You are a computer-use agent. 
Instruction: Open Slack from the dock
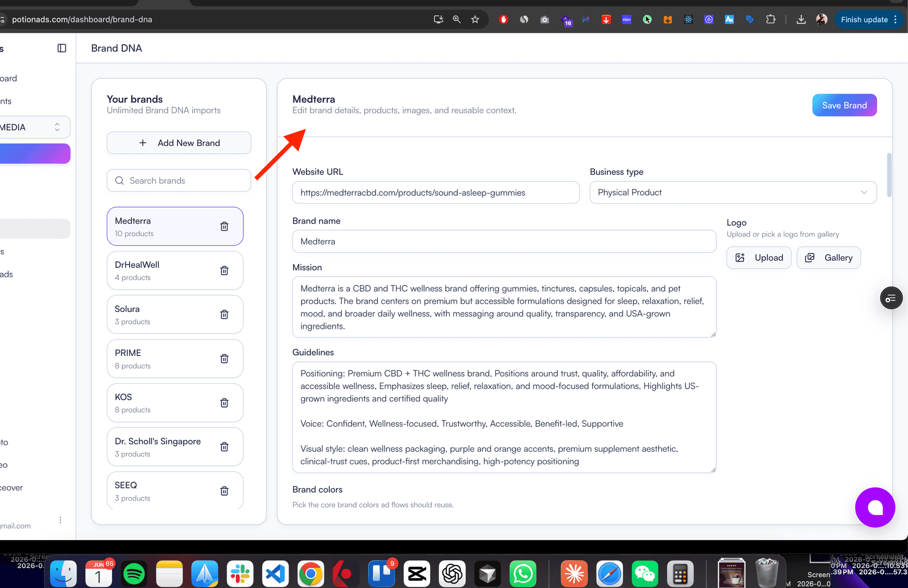[x=240, y=574]
